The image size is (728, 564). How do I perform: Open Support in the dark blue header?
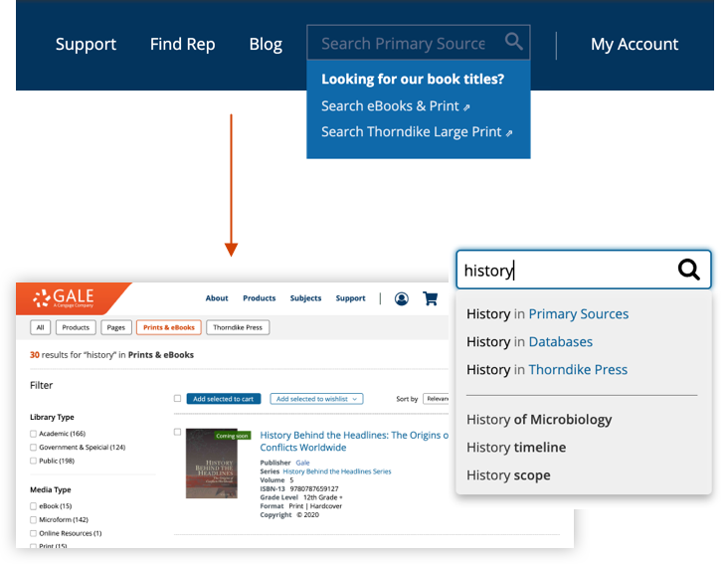coord(86,44)
